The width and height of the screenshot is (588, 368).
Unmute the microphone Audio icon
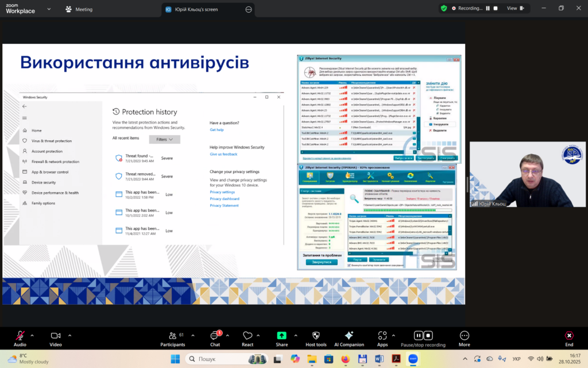pos(20,336)
